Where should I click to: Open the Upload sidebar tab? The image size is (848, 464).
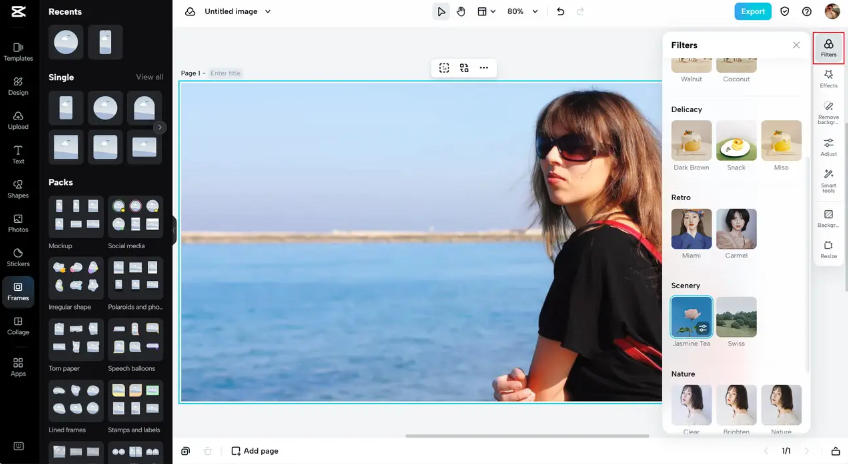coord(18,120)
